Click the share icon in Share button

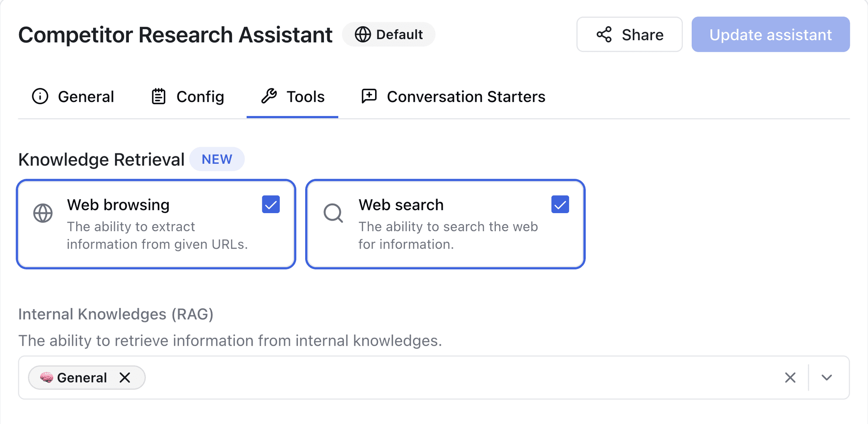click(604, 35)
